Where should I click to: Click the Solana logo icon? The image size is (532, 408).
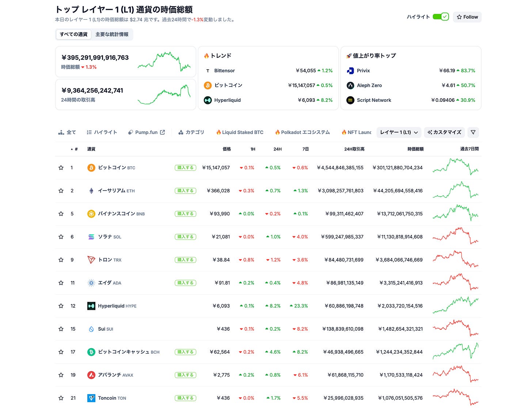[x=91, y=236]
